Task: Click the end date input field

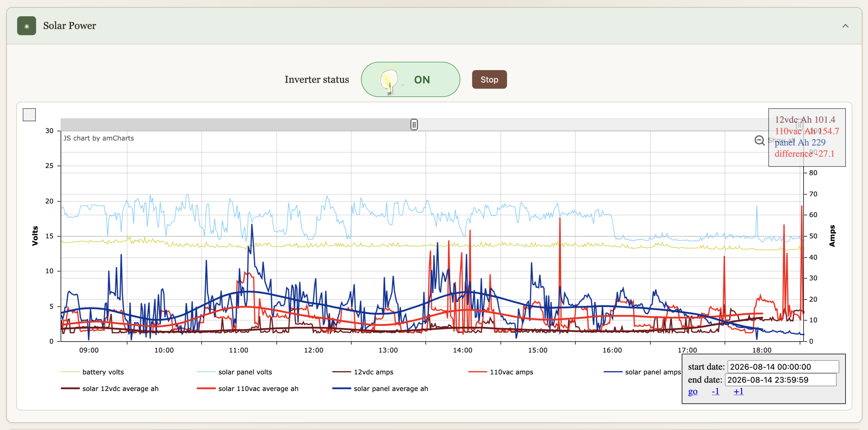Action: [781, 380]
